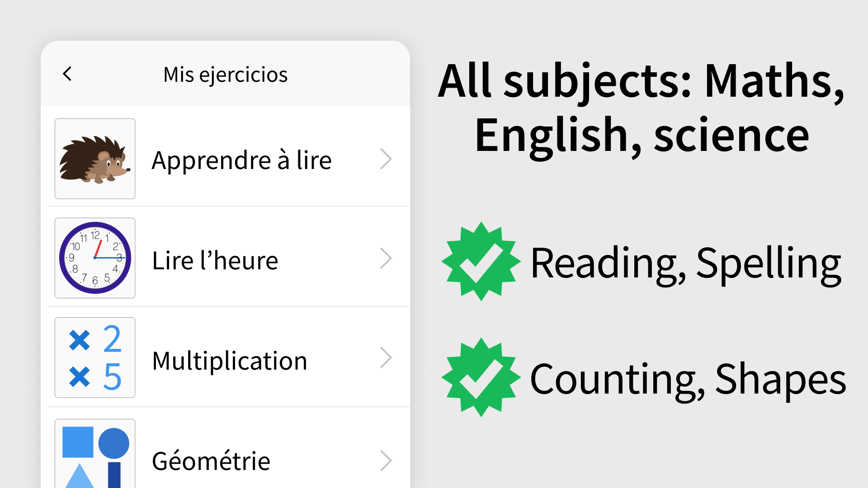
Task: Click the green checkmark badge beside Reading, Spelling
Action: click(481, 261)
